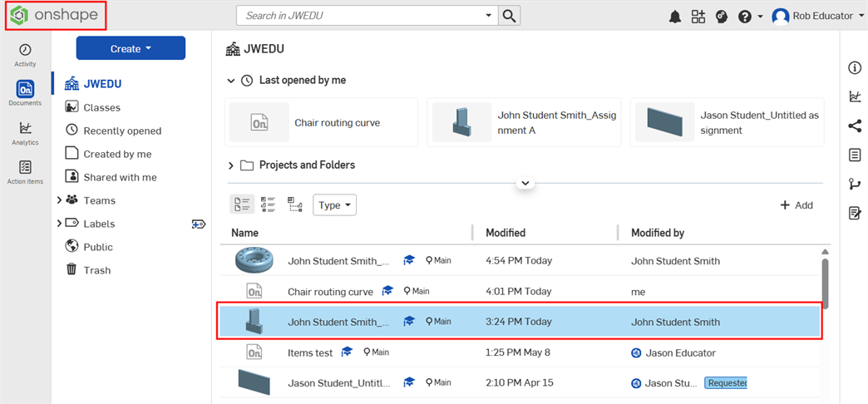Select the Jason Student_Untitl... list row
The height and width of the screenshot is (404, 868).
tap(520, 382)
